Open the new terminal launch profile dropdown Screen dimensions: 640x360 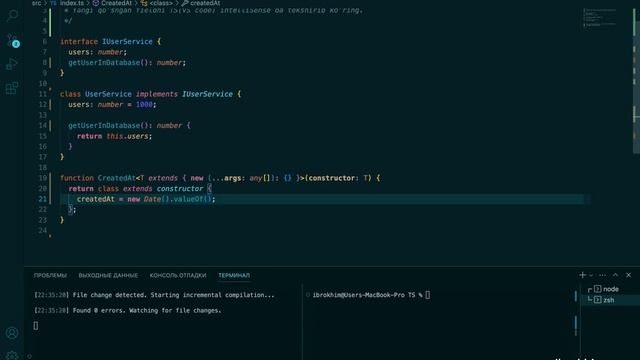click(591, 276)
